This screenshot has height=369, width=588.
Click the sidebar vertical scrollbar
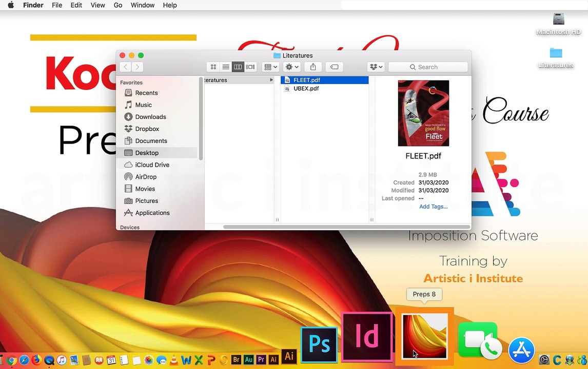[201, 118]
